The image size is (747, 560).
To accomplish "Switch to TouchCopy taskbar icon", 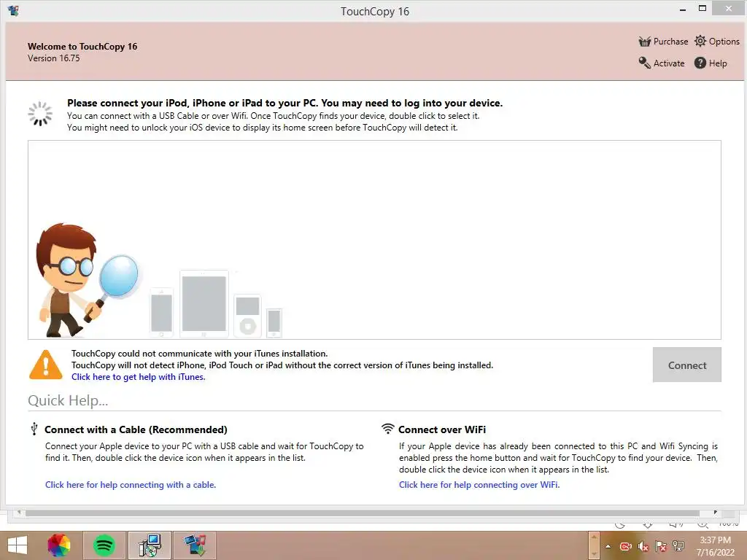I will (195, 545).
